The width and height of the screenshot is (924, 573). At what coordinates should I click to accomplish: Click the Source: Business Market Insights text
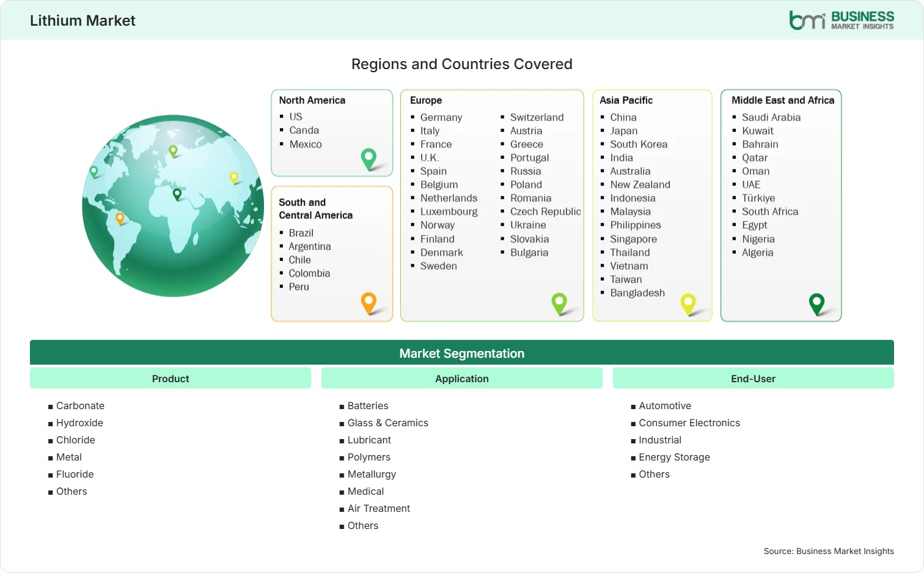[829, 551]
